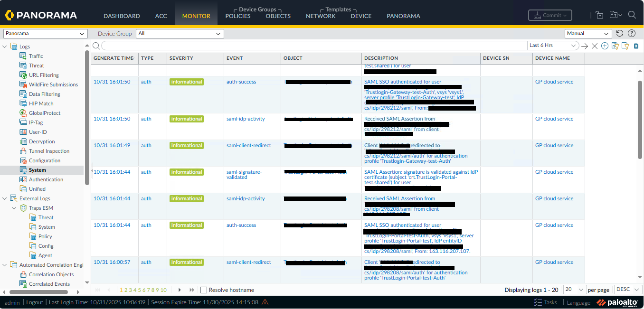Viewport: 644px width, 309px height.
Task: Click the Logout link
Action: pyautogui.click(x=35, y=302)
